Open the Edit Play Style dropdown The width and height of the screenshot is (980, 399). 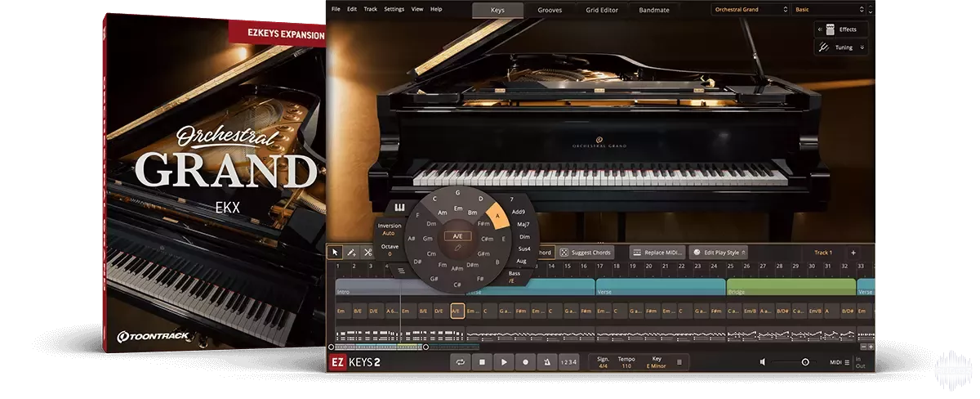tap(719, 253)
